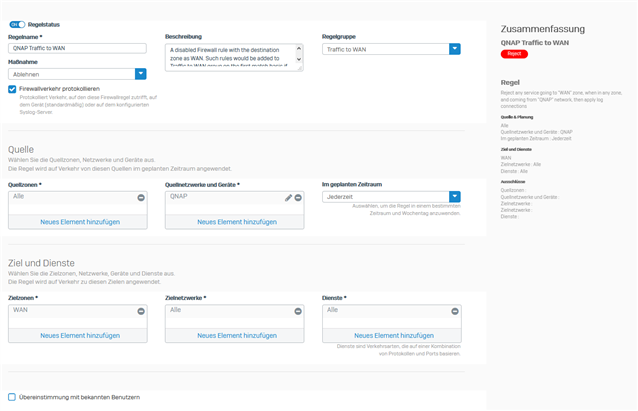The width and height of the screenshot is (638, 411).
Task: Remove Alle from Dienste
Action: click(455, 311)
